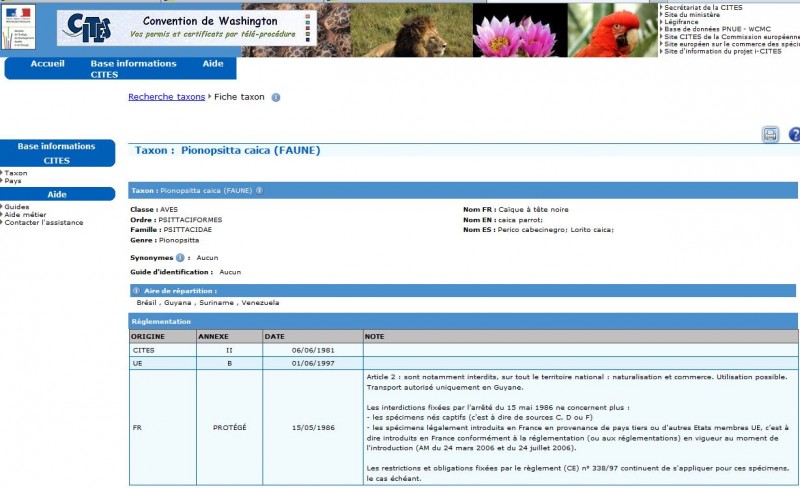This screenshot has width=800, height=488.
Task: Open help via the blue question mark icon
Action: pyautogui.click(x=795, y=134)
